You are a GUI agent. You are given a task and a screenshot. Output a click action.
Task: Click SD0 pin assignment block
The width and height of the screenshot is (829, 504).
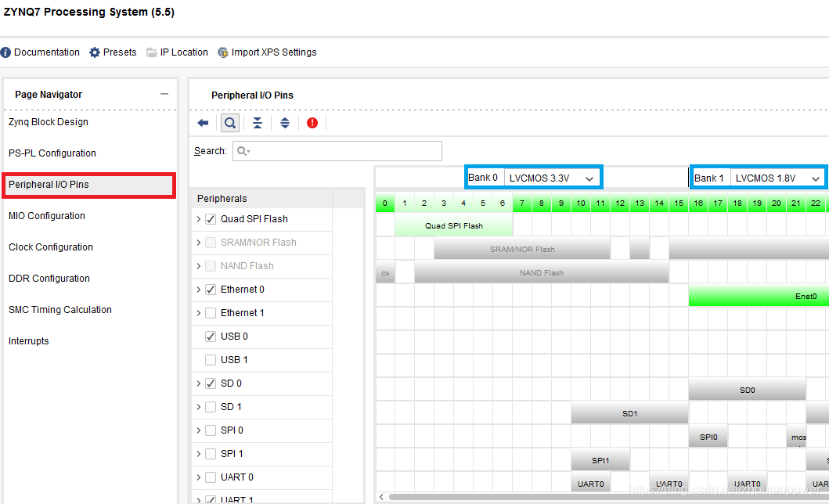pos(747,390)
